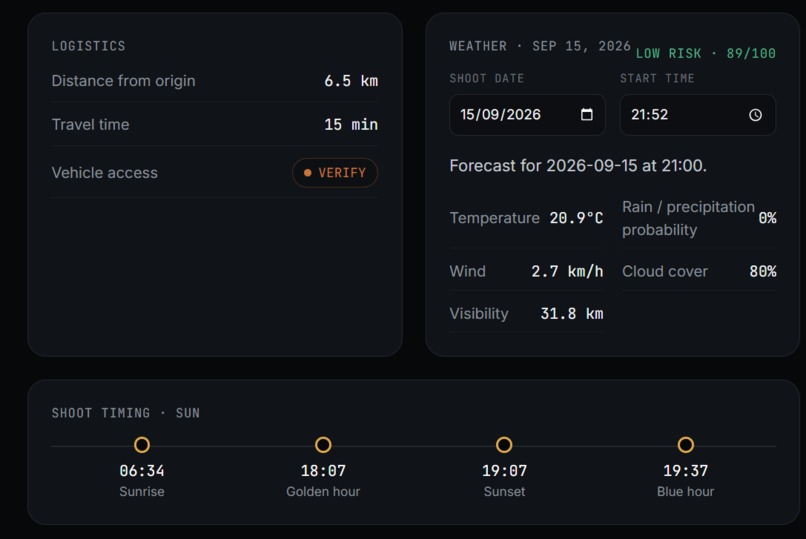Click the 18:07 golden hour time
Viewport: 806px width, 539px height.
[x=323, y=471]
